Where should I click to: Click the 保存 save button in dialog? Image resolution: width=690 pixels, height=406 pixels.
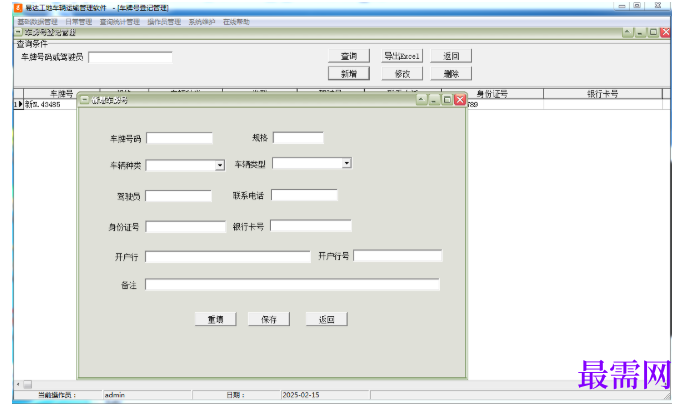(268, 319)
